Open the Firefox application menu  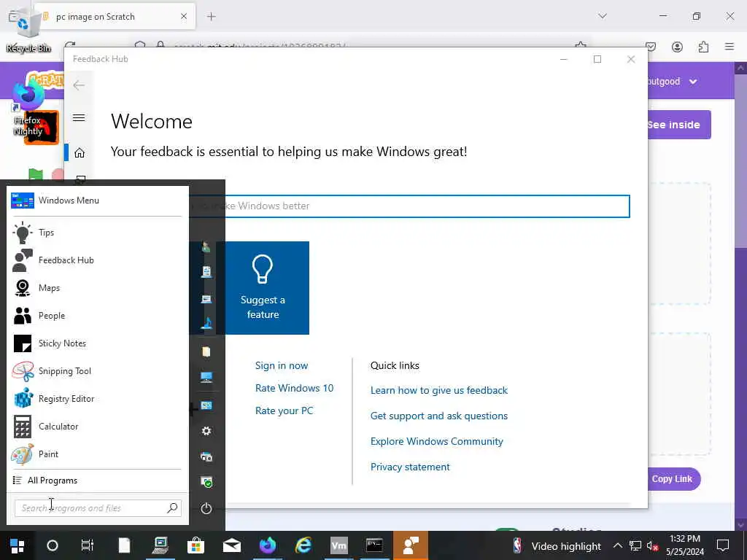(729, 47)
